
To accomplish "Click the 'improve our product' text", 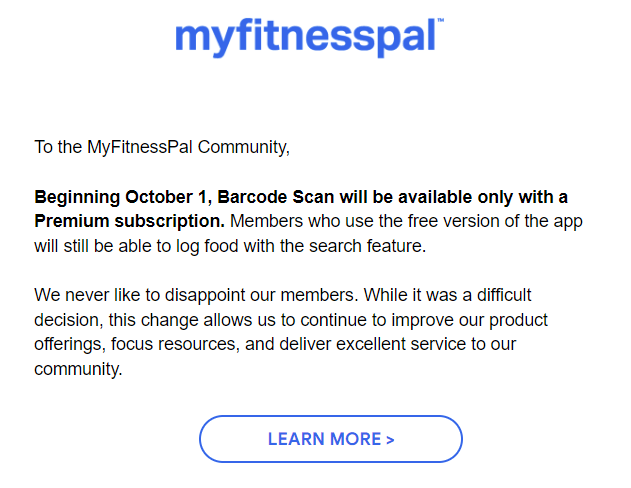I will 470,320.
